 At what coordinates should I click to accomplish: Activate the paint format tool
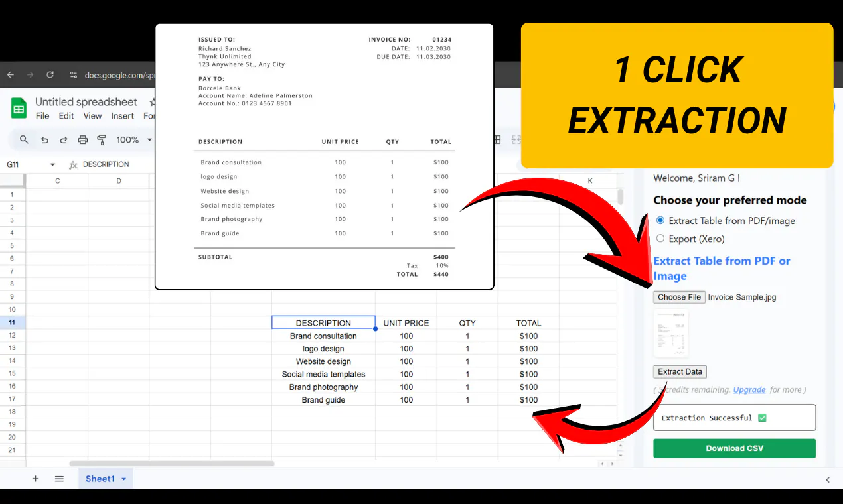click(102, 140)
